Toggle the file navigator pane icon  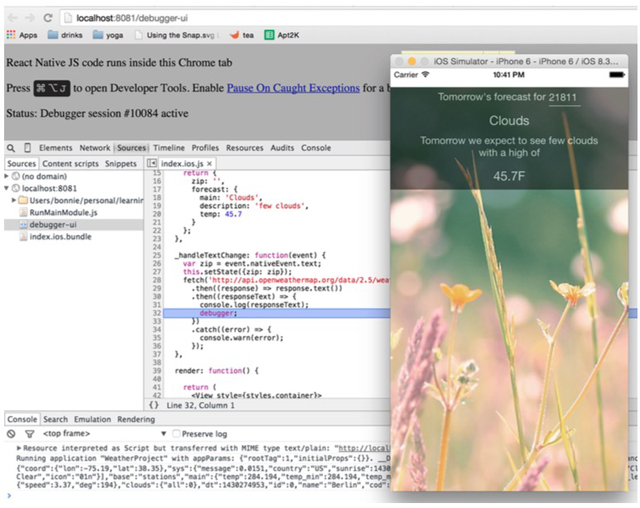[153, 163]
